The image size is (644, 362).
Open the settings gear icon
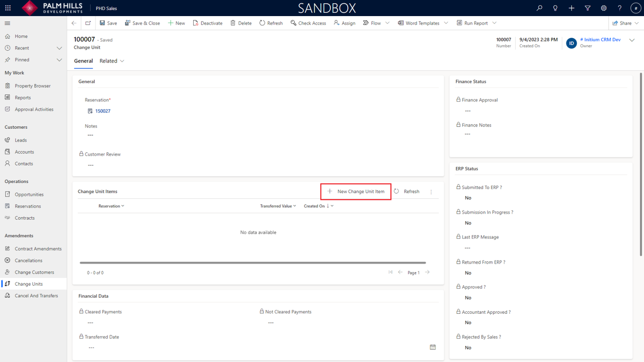[x=604, y=8]
